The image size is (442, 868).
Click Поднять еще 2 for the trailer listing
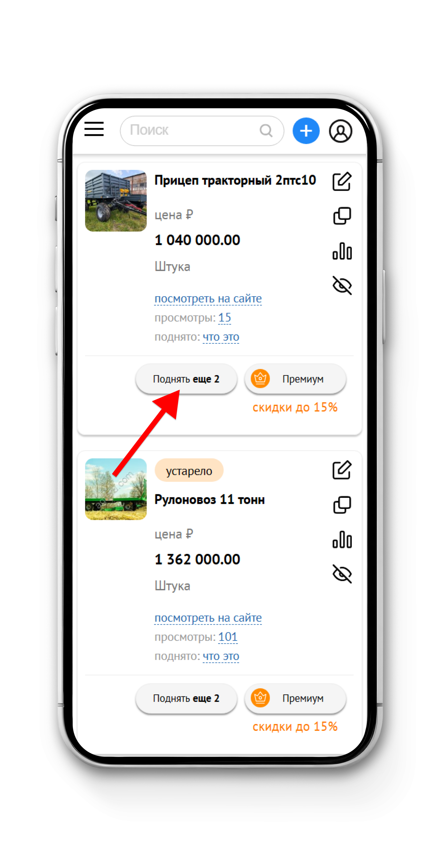click(186, 379)
